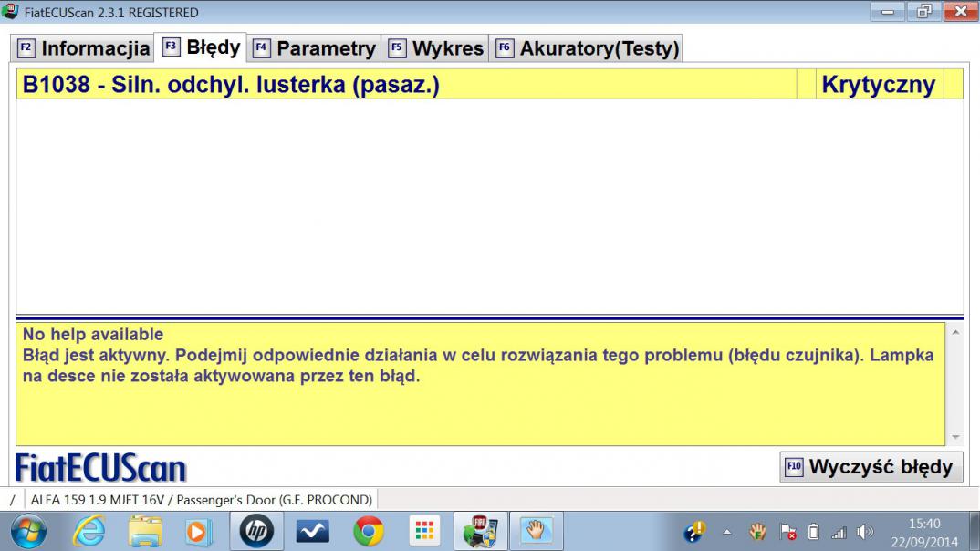Click the Show desktop strip

[x=975, y=532]
